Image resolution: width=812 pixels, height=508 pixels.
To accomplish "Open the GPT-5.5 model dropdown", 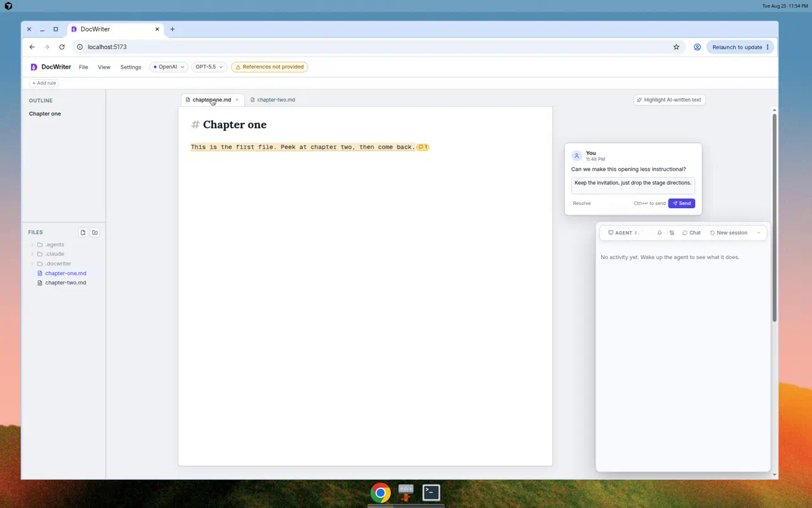I will pyautogui.click(x=209, y=67).
